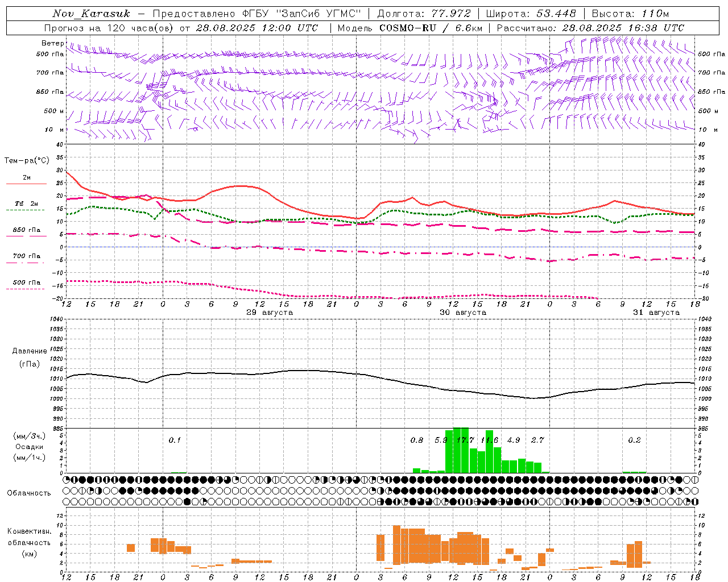Viewport: 728px width, 582px height.
Task: Click the Модель COSMO-RU / 6.6км label
Action: point(409,28)
